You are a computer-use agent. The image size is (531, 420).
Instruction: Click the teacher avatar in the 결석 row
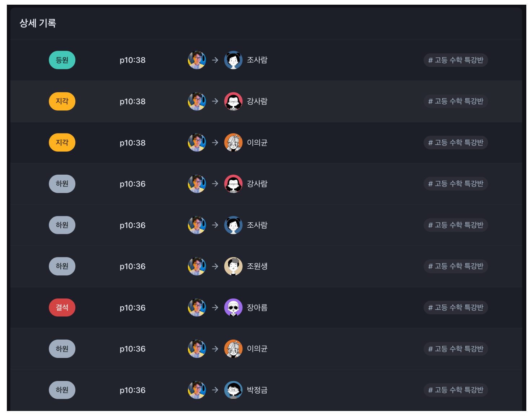(x=197, y=307)
